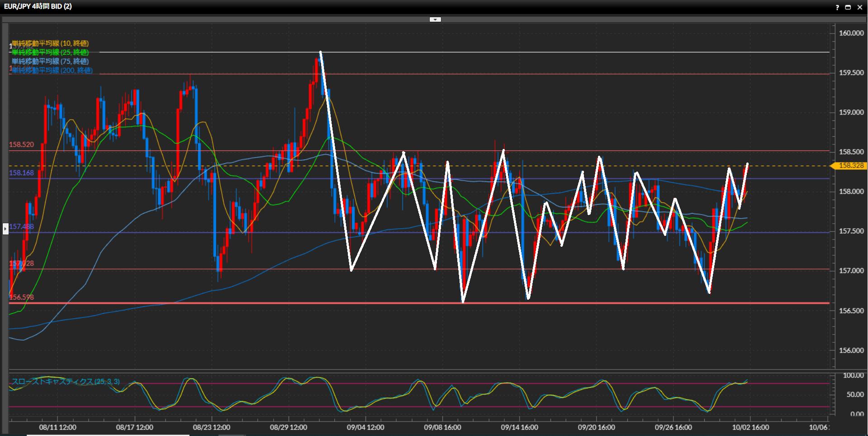This screenshot has width=868, height=436.
Task: Select the 156.598 support line label
Action: tap(21, 297)
